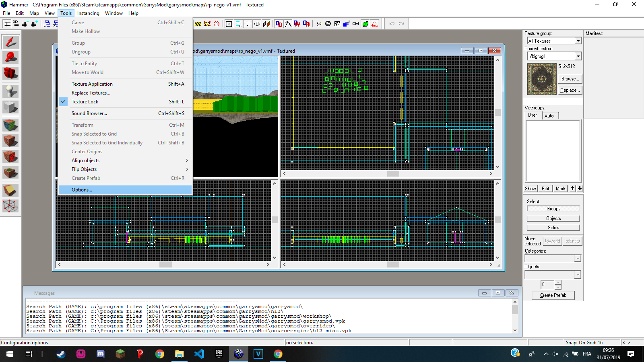Select the Apply Decals tool
644x362 pixels.
[x=10, y=156]
